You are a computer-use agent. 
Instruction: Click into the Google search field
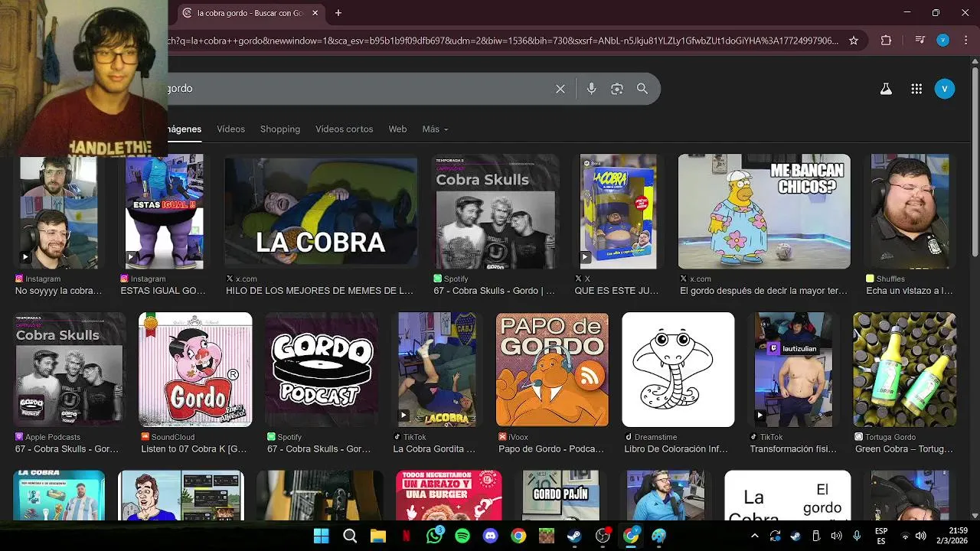point(356,89)
